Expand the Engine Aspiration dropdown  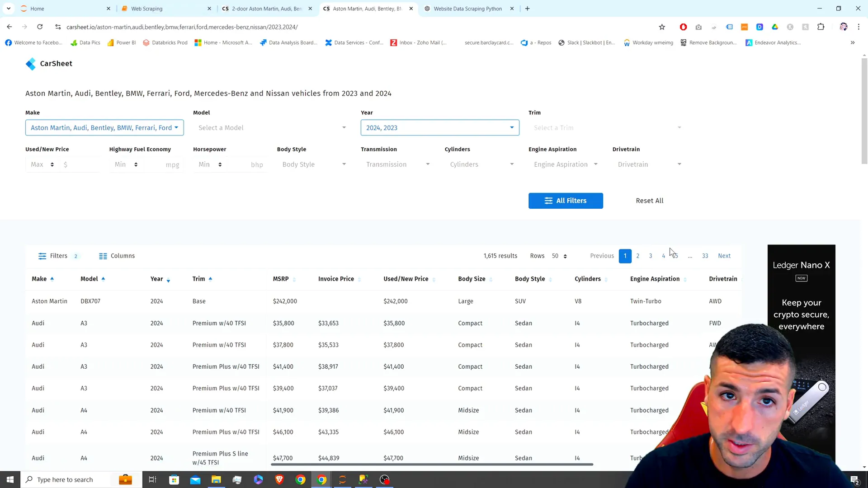(565, 164)
